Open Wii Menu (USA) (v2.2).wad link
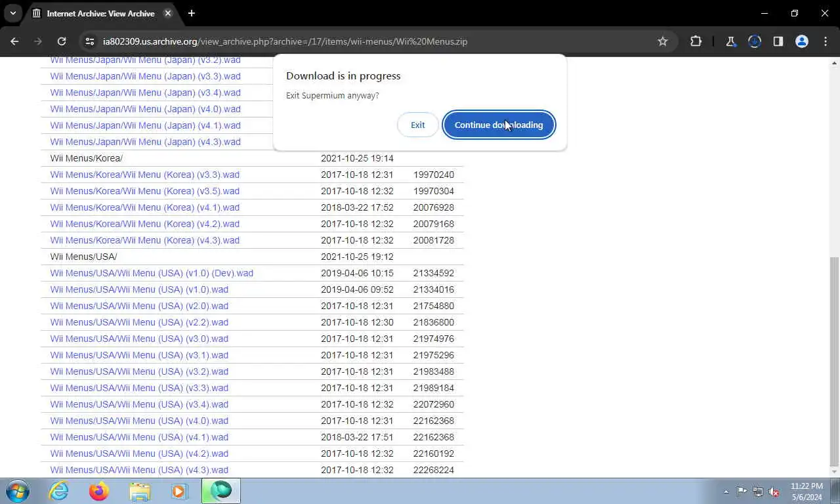This screenshot has height=504, width=840. [x=139, y=322]
